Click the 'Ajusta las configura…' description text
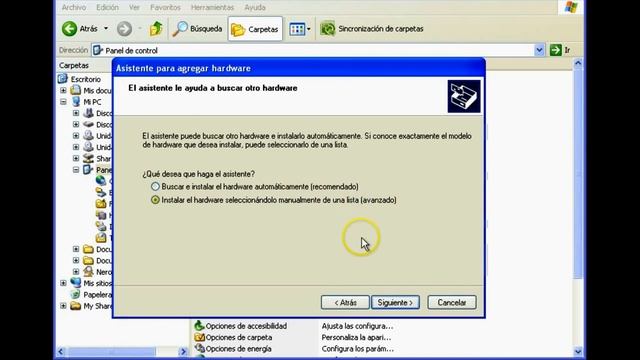The height and width of the screenshot is (360, 640). point(358,326)
